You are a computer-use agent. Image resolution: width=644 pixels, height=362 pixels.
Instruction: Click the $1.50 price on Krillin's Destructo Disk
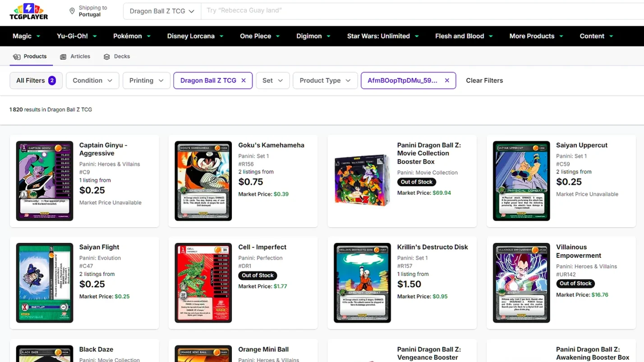pyautogui.click(x=409, y=284)
